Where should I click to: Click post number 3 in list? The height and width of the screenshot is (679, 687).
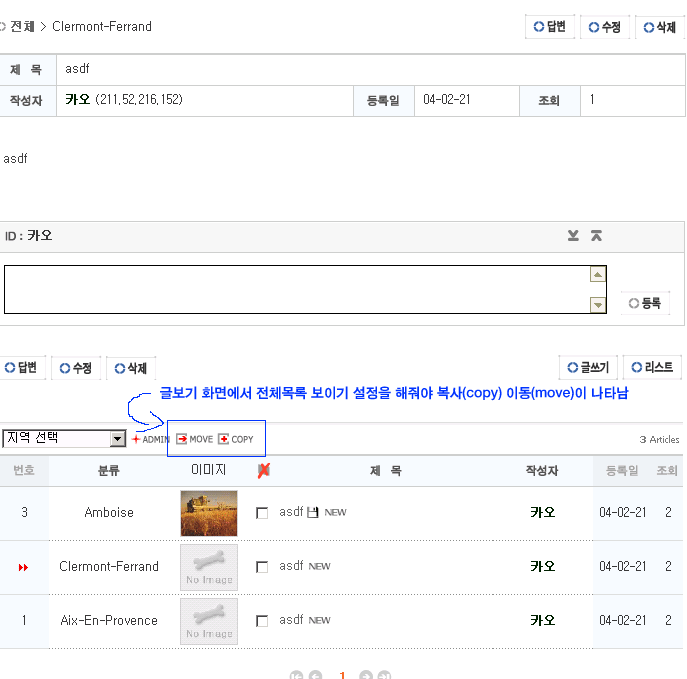pyautogui.click(x=24, y=512)
